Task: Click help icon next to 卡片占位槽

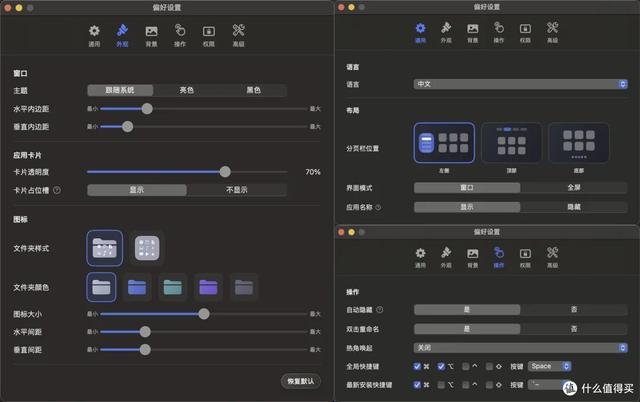Action: tap(57, 190)
